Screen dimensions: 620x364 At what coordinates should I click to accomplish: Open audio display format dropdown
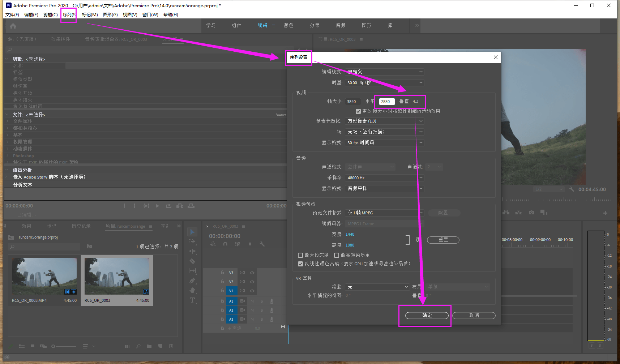pos(384,189)
